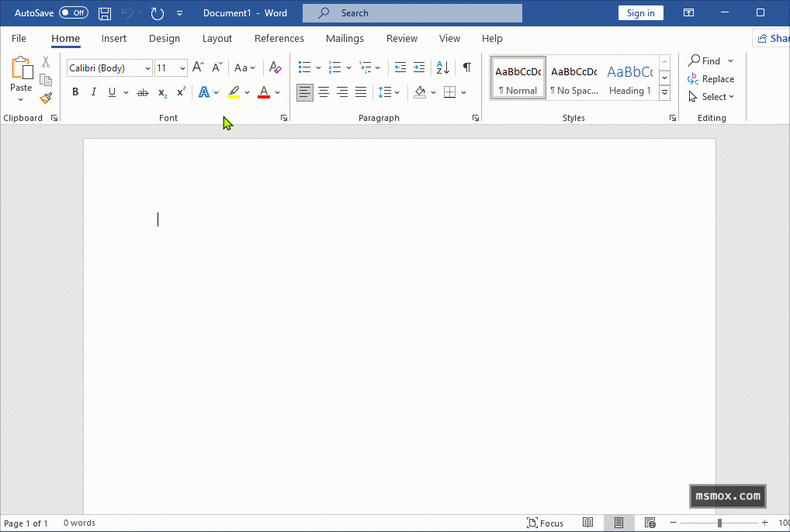The image size is (790, 532).
Task: Click the Clear All Formatting icon
Action: [x=275, y=68]
